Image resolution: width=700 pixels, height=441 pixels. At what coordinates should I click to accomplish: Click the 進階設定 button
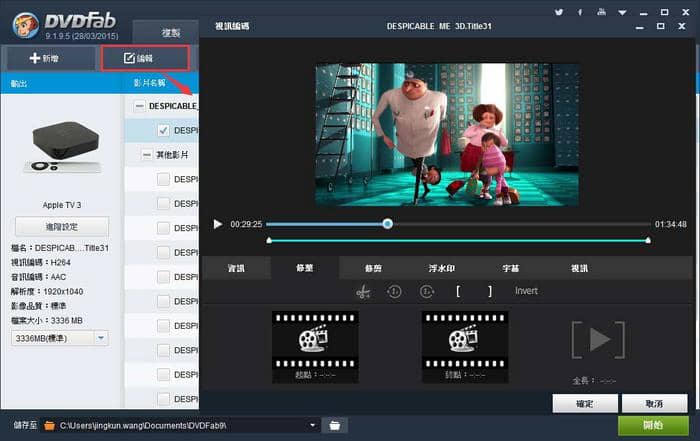(62, 227)
